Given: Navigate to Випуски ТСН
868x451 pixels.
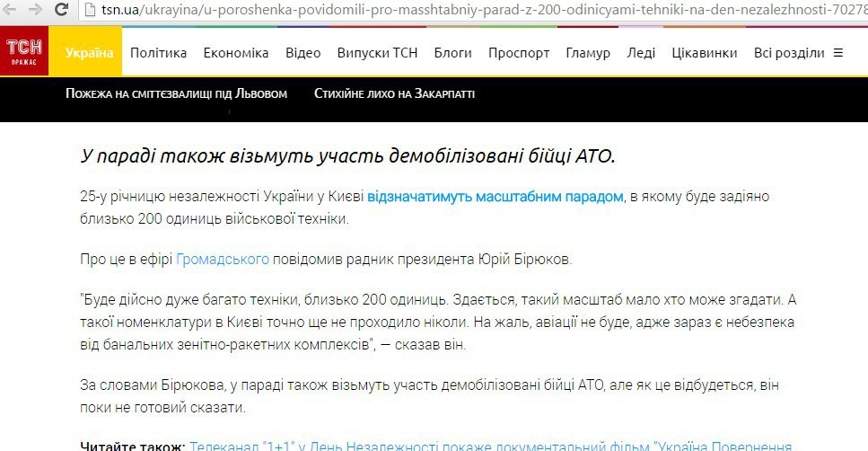Looking at the screenshot, I should pyautogui.click(x=377, y=53).
